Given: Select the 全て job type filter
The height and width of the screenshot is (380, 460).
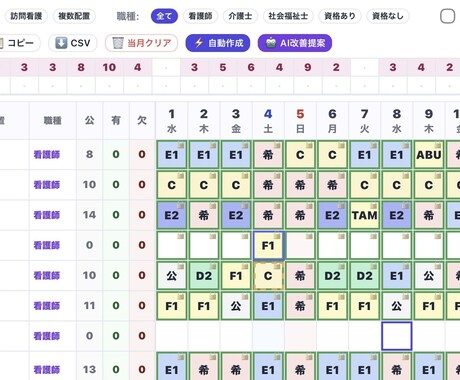Looking at the screenshot, I should coord(164,16).
